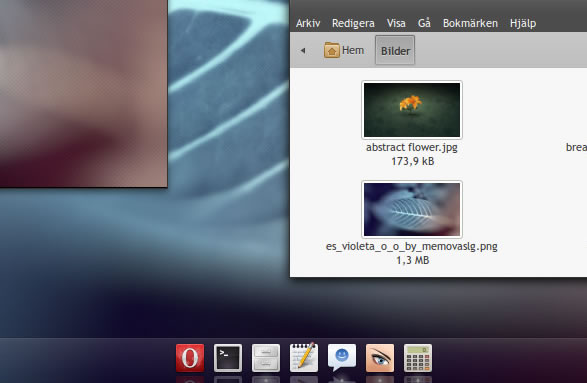Select the es_violeta leaf image thumbnail
Viewport: 587px width, 383px height.
pyautogui.click(x=412, y=209)
